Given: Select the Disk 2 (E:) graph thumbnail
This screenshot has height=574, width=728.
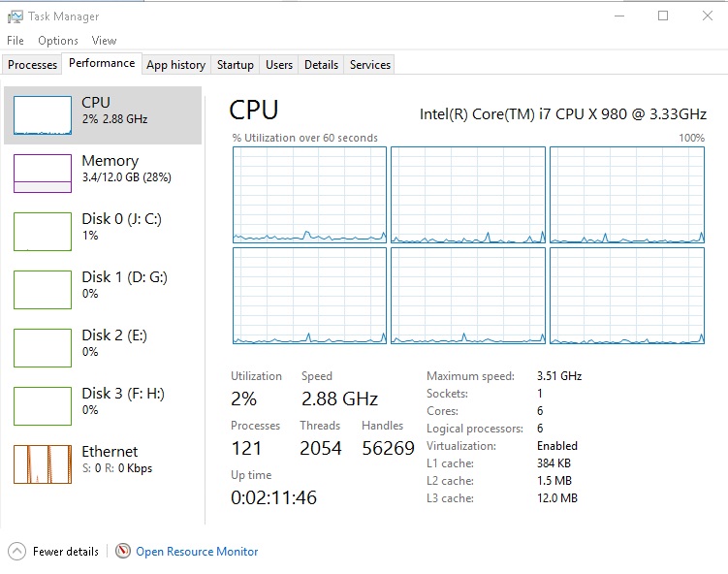Looking at the screenshot, I should coord(43,348).
